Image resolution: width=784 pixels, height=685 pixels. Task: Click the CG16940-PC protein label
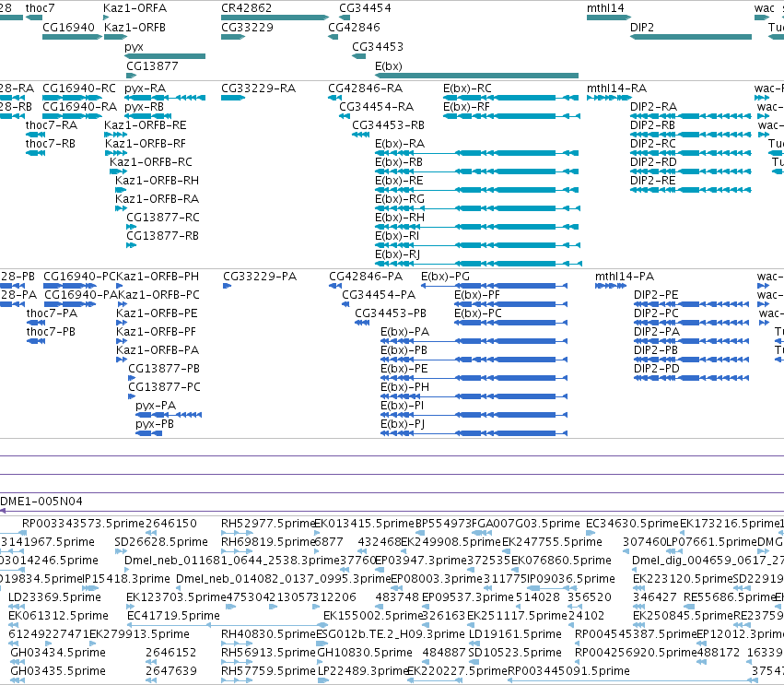pos(80,277)
